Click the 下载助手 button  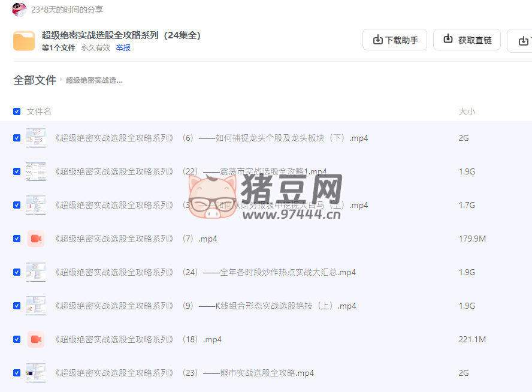point(395,40)
